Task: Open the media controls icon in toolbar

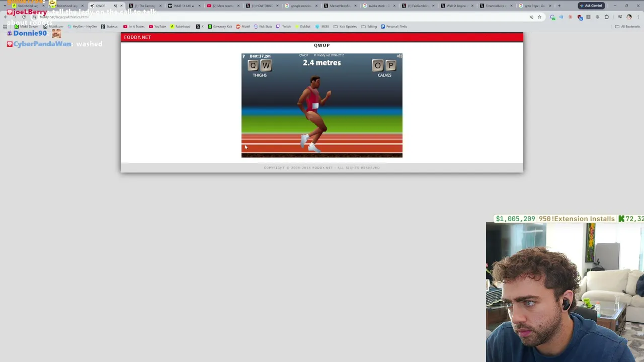Action: (x=620, y=17)
